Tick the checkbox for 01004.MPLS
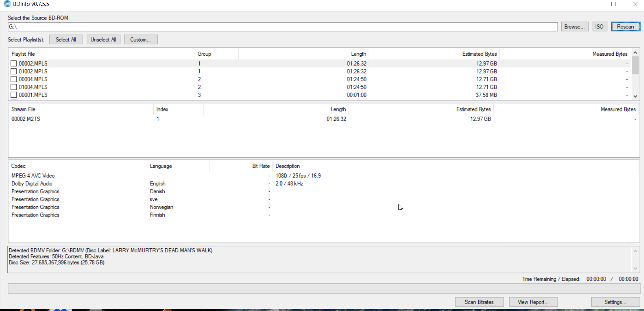 tap(14, 87)
